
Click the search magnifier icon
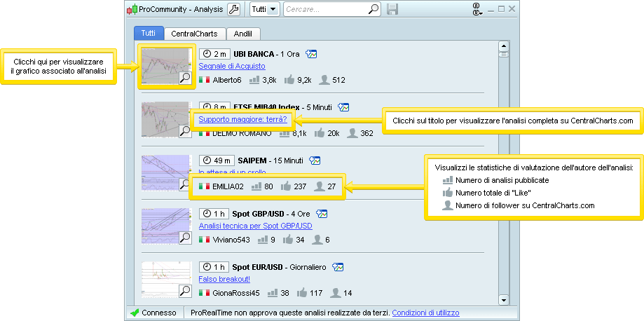[x=374, y=10]
